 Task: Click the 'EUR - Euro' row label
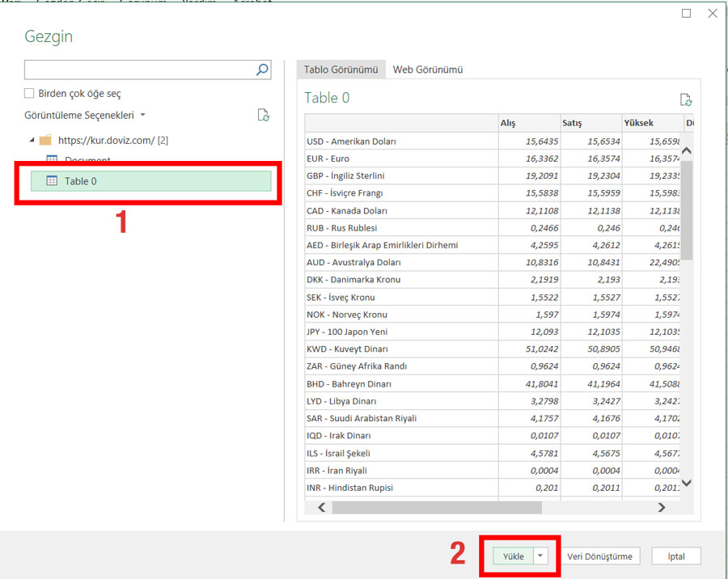click(x=328, y=158)
